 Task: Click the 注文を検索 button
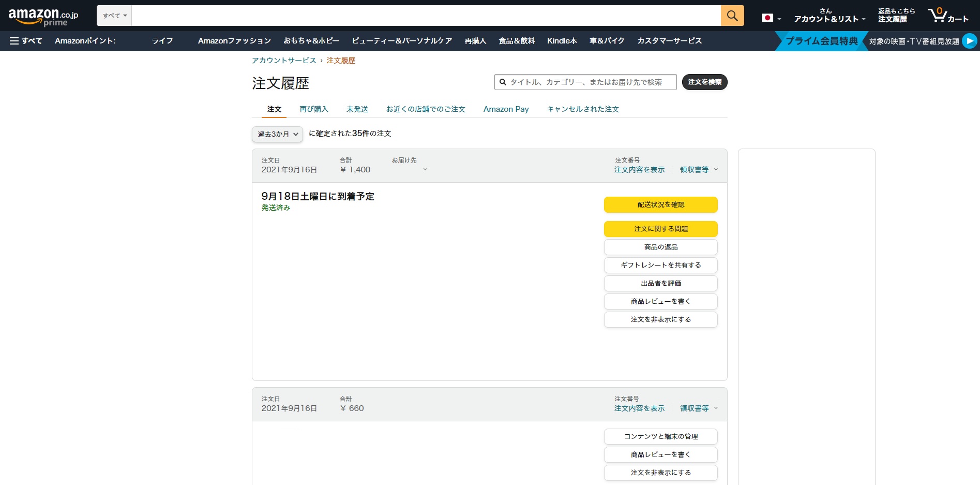[704, 82]
